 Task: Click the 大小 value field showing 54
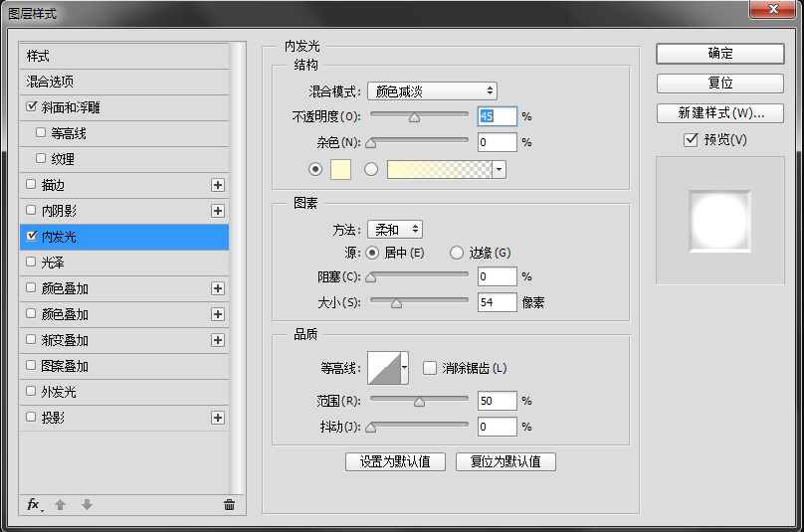497,302
